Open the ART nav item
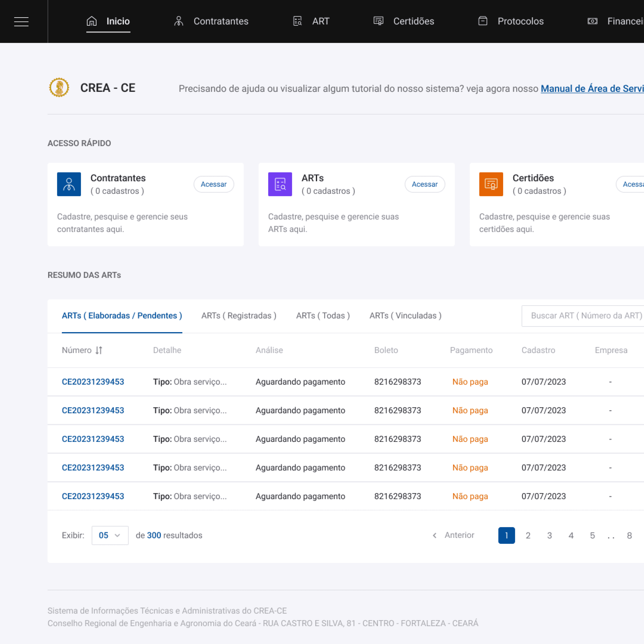This screenshot has height=644, width=644. (311, 21)
